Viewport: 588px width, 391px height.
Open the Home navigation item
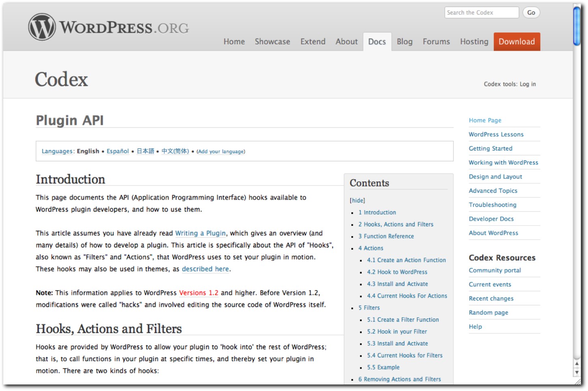(234, 41)
